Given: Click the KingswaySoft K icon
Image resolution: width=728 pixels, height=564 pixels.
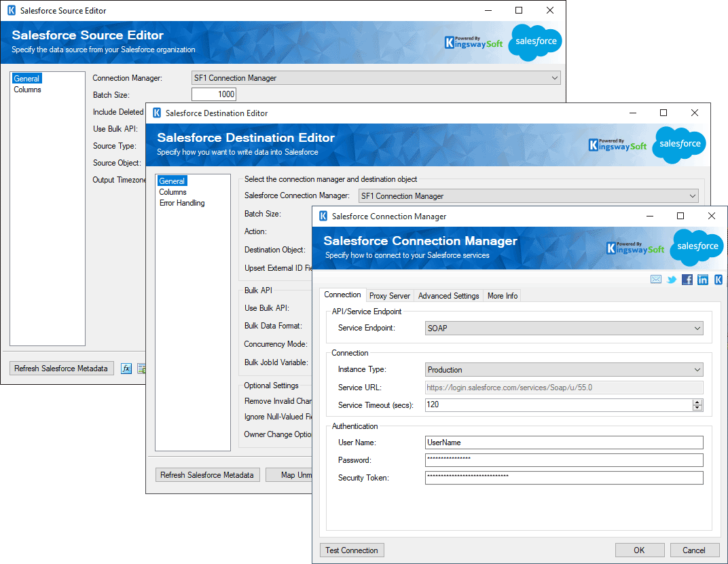Looking at the screenshot, I should pos(718,279).
